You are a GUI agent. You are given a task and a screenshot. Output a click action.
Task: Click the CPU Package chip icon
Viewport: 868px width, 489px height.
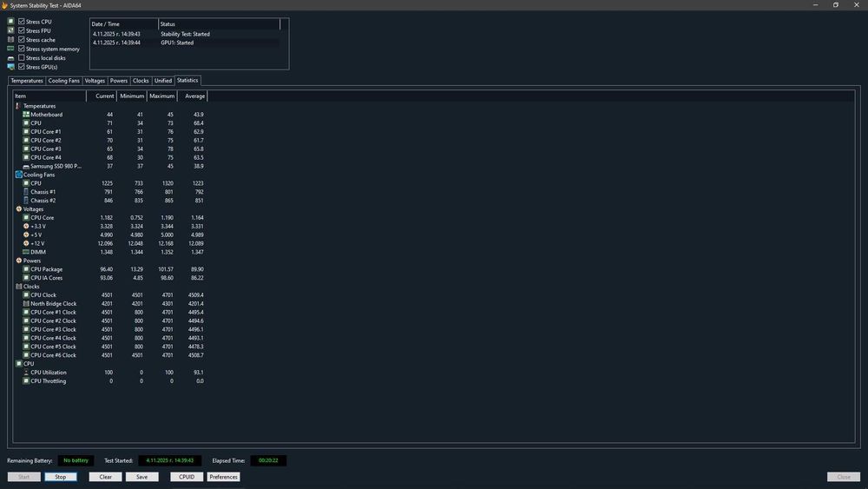(26, 269)
